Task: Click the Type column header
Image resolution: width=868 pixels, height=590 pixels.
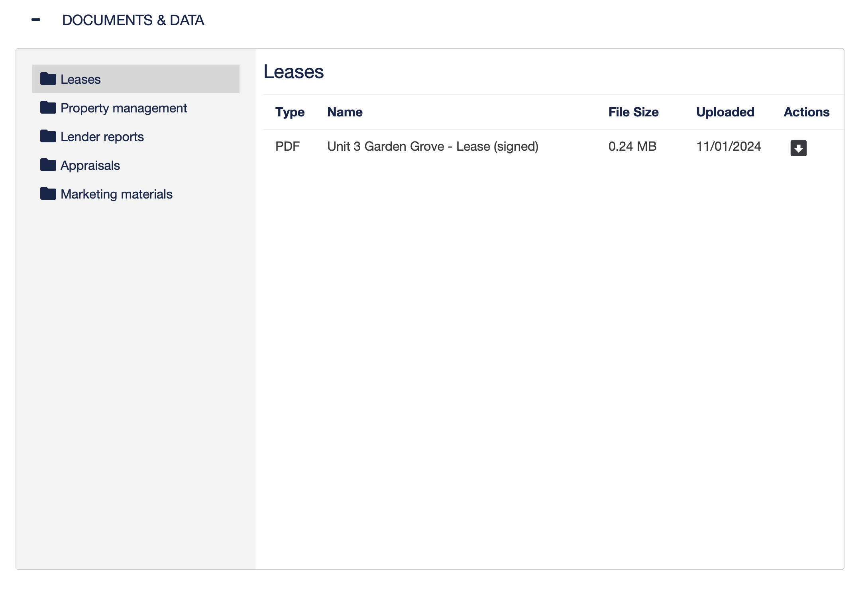Action: tap(290, 112)
